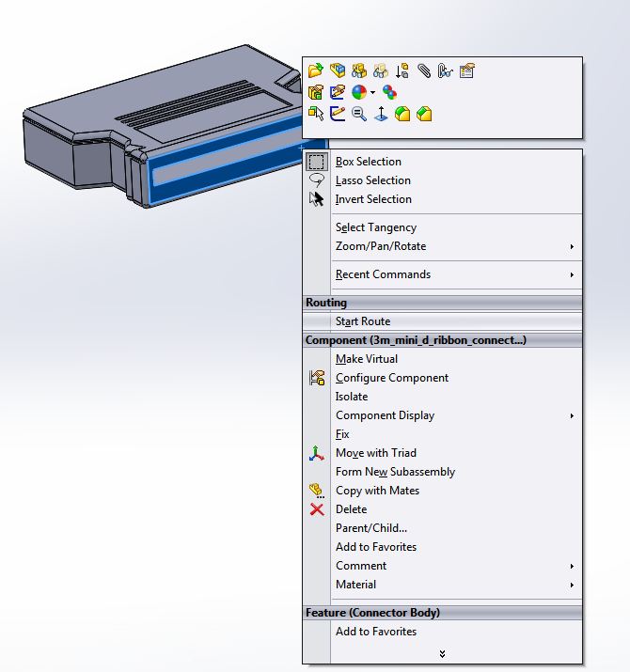Click the Fillet feature icon
The image size is (630, 672).
[402, 114]
